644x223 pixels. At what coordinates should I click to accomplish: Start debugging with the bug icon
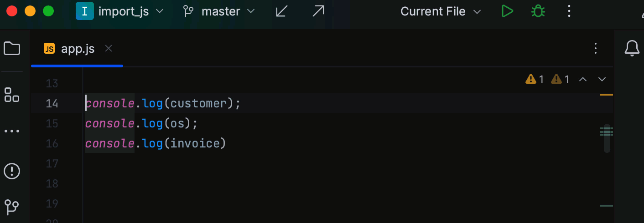[538, 11]
